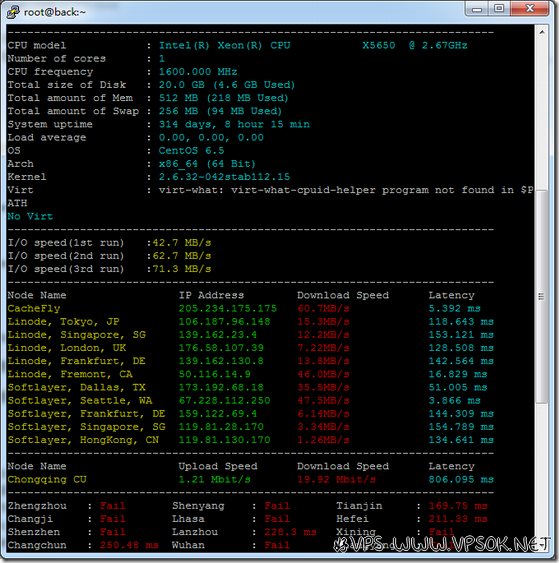Click the scrollbar up arrow

coord(541,32)
